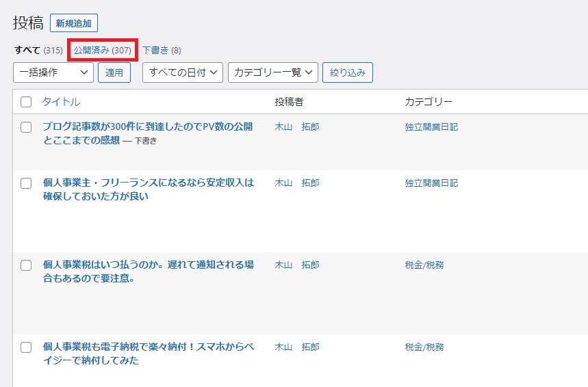588x387 pixels.
Task: Open the カテゴリー一覧 category dropdown
Action: tap(273, 72)
